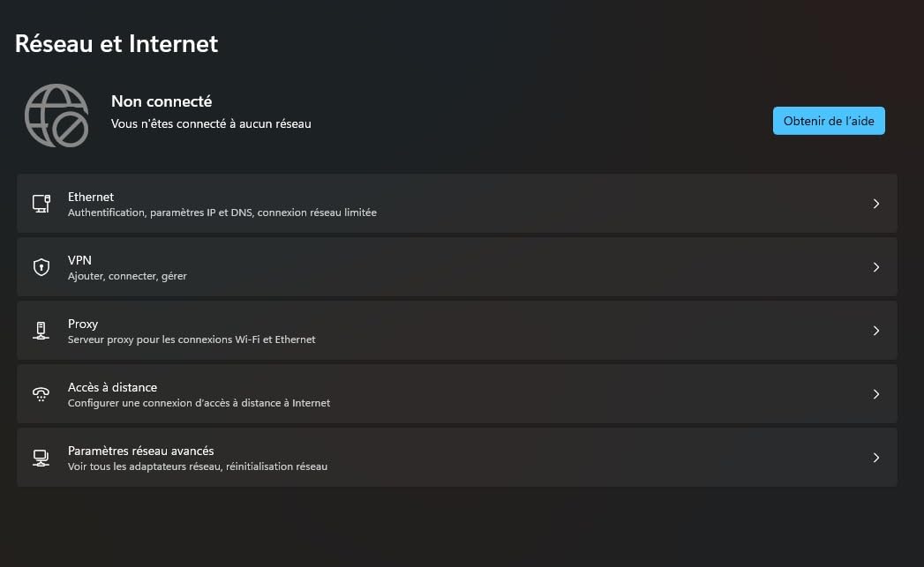Open the Accès à distance entry

click(x=112, y=387)
